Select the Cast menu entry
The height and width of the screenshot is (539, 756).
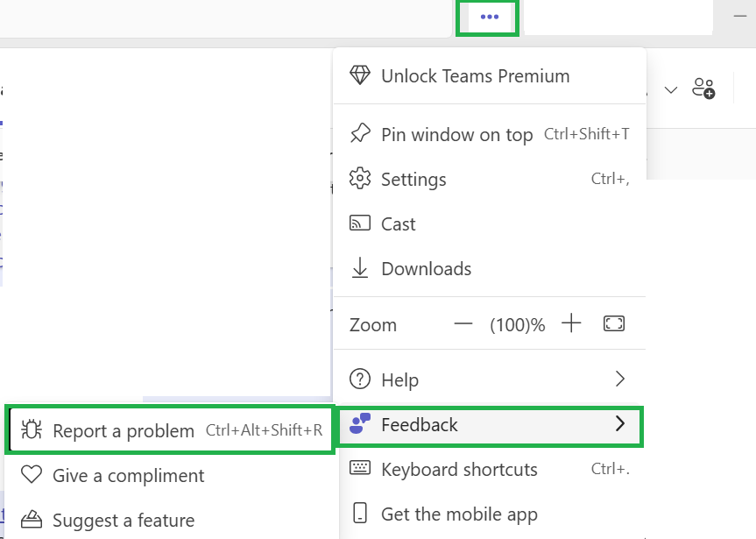point(490,223)
